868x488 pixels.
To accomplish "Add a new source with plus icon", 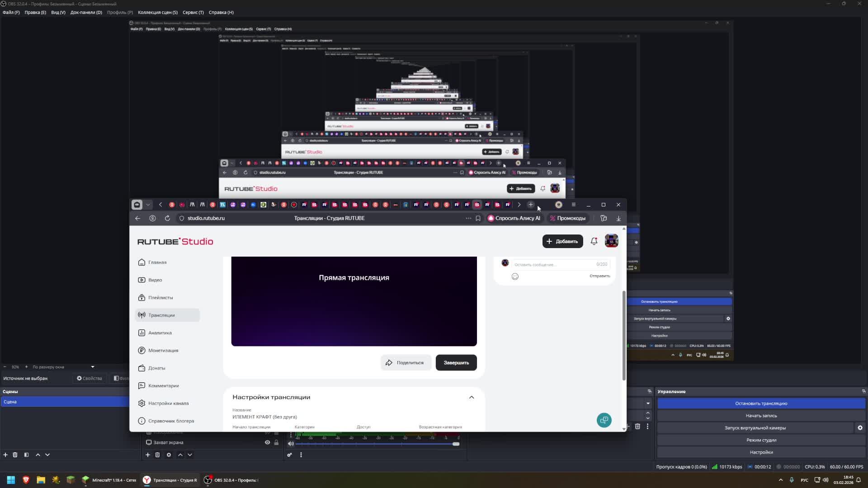I will (147, 455).
